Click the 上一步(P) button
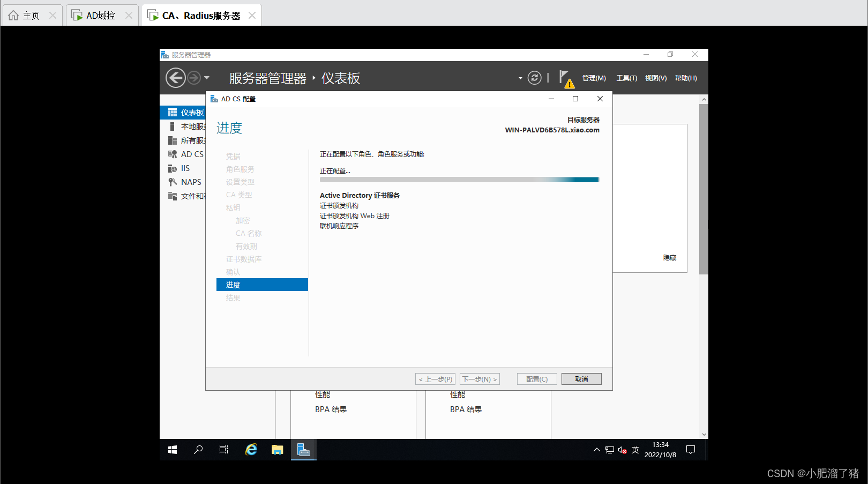The width and height of the screenshot is (868, 484). [435, 379]
